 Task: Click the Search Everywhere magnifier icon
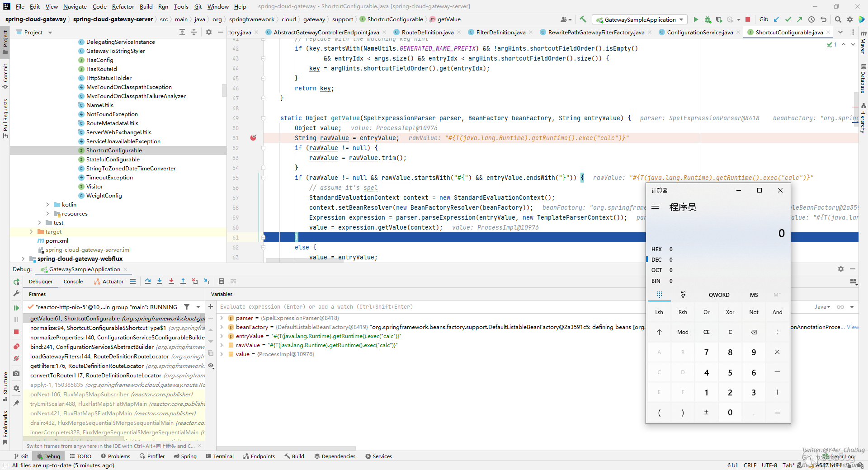coord(838,19)
